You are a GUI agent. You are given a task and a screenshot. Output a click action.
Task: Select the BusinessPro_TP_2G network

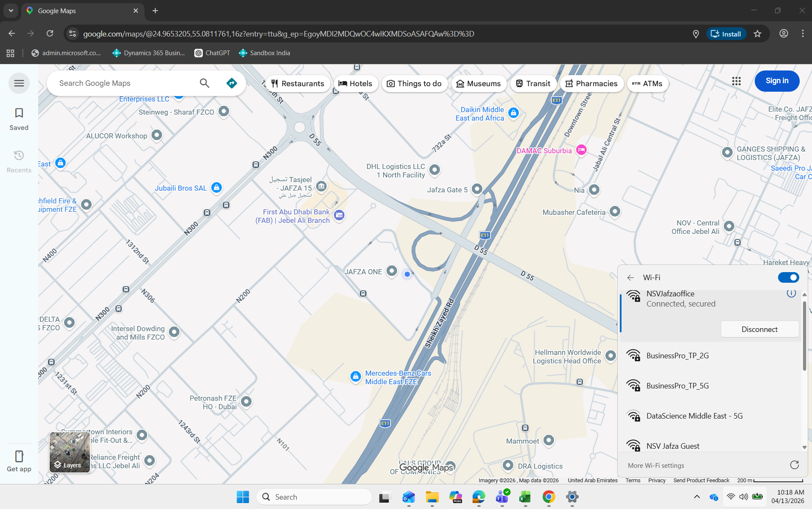coord(711,356)
